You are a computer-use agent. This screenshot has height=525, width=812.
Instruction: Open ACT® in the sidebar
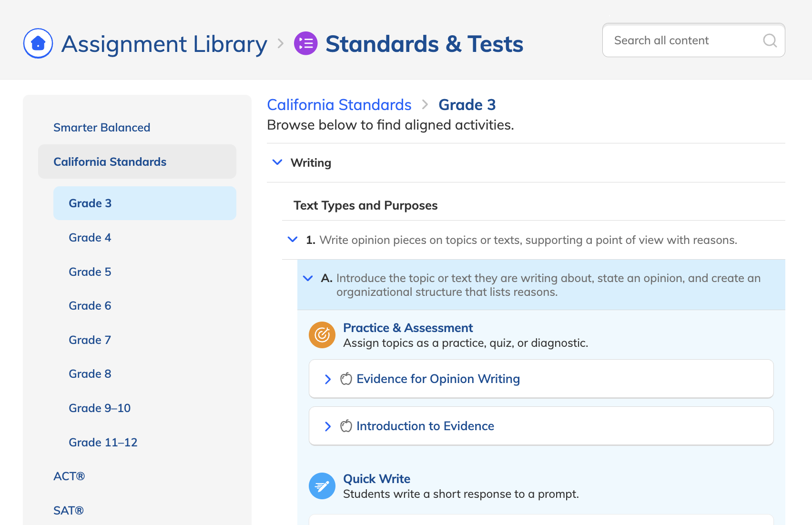tap(69, 476)
